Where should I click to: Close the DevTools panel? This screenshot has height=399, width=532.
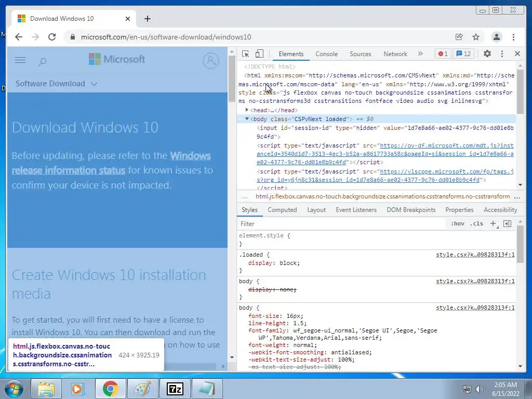tap(517, 54)
